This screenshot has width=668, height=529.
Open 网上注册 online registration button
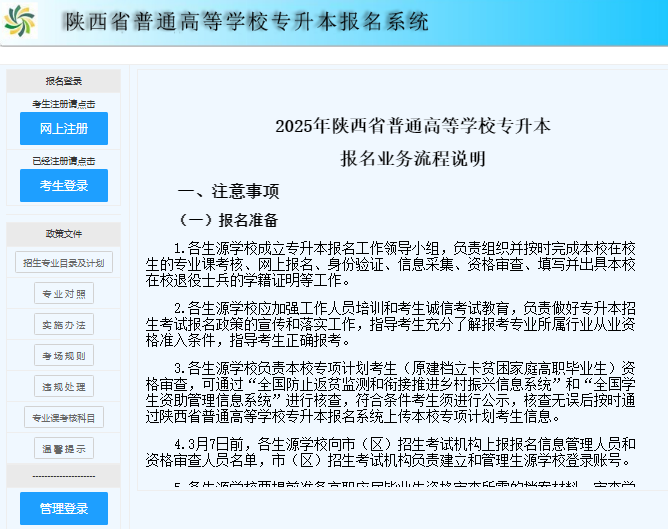click(64, 128)
